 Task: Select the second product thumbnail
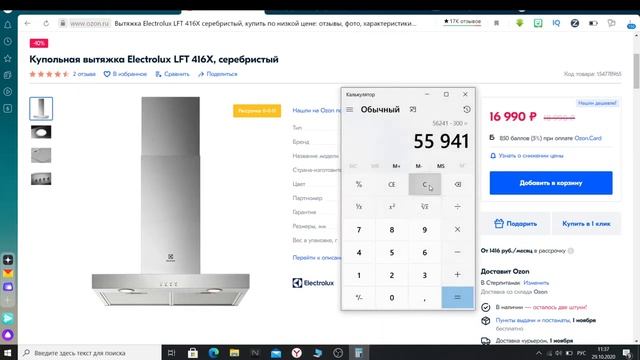pyautogui.click(x=41, y=132)
